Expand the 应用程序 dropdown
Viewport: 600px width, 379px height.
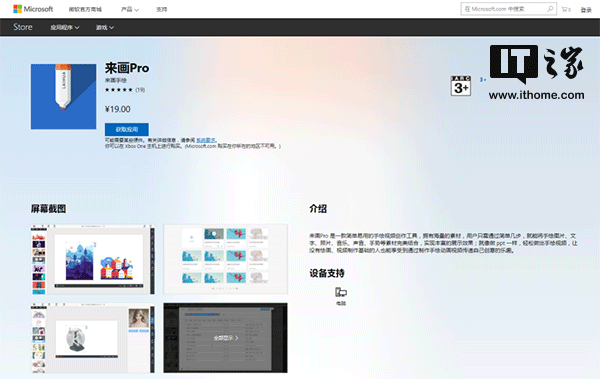point(65,28)
